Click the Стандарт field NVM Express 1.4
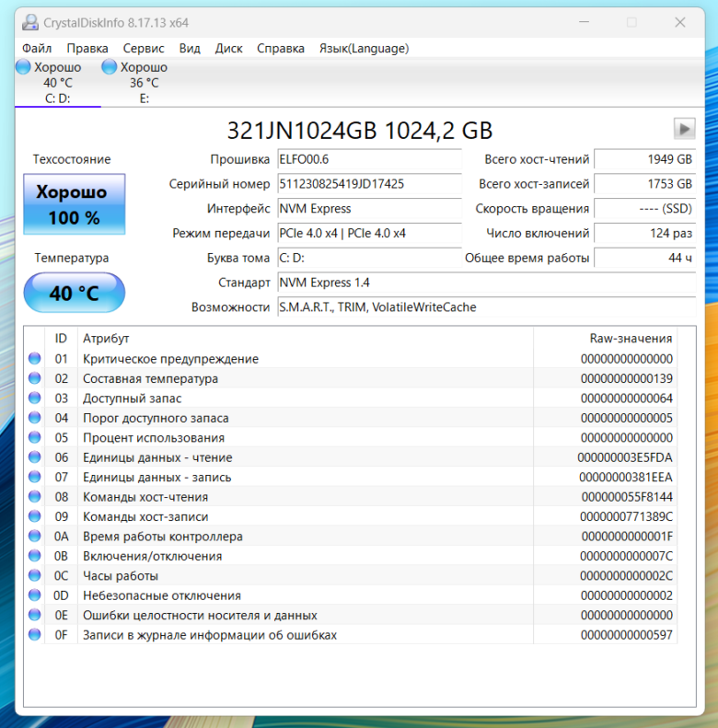The height and width of the screenshot is (728, 718). click(x=487, y=283)
